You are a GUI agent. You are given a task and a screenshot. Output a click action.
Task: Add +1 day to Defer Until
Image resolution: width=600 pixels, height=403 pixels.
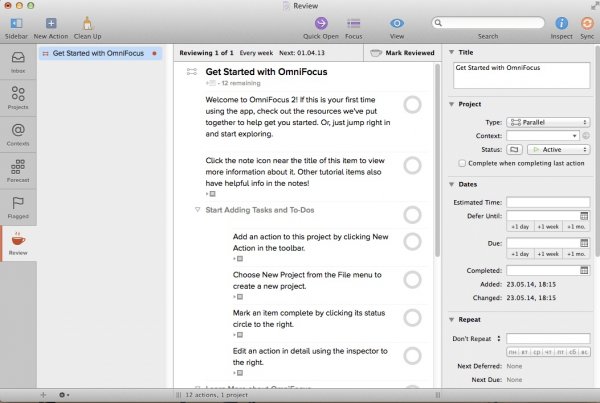pyautogui.click(x=520, y=227)
